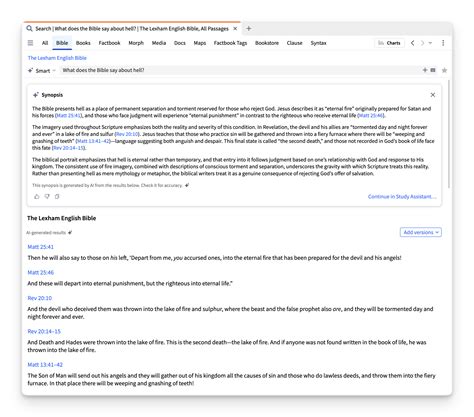This screenshot has width=474, height=417.
Task: Switch to the All tab
Action: point(45,43)
